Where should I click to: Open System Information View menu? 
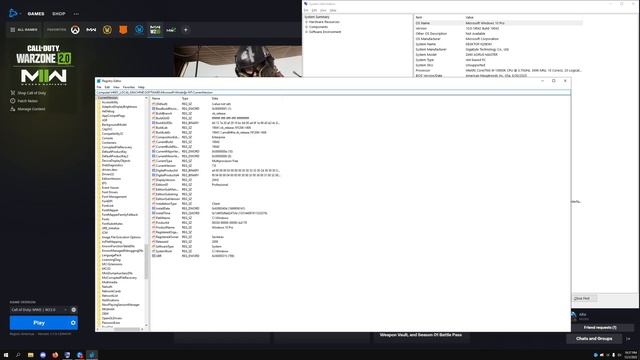point(323,10)
